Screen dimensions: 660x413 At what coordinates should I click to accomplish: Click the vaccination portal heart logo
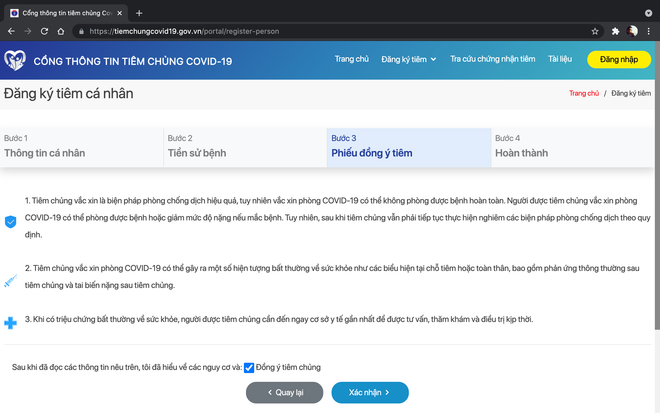(x=15, y=61)
